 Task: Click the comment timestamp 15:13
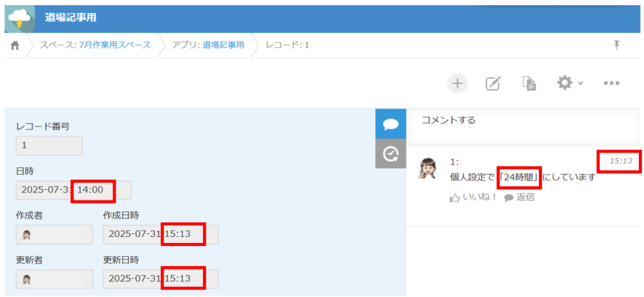pos(621,161)
